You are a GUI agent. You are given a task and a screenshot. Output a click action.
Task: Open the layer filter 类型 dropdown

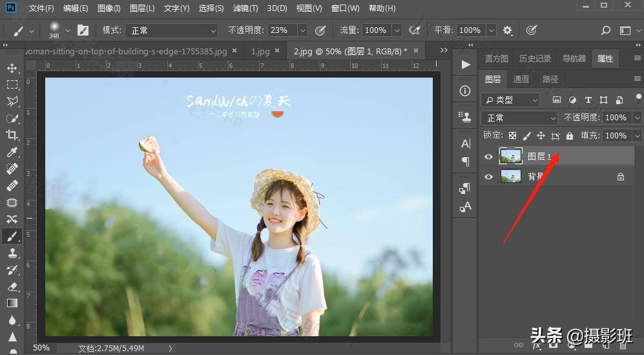click(x=510, y=100)
